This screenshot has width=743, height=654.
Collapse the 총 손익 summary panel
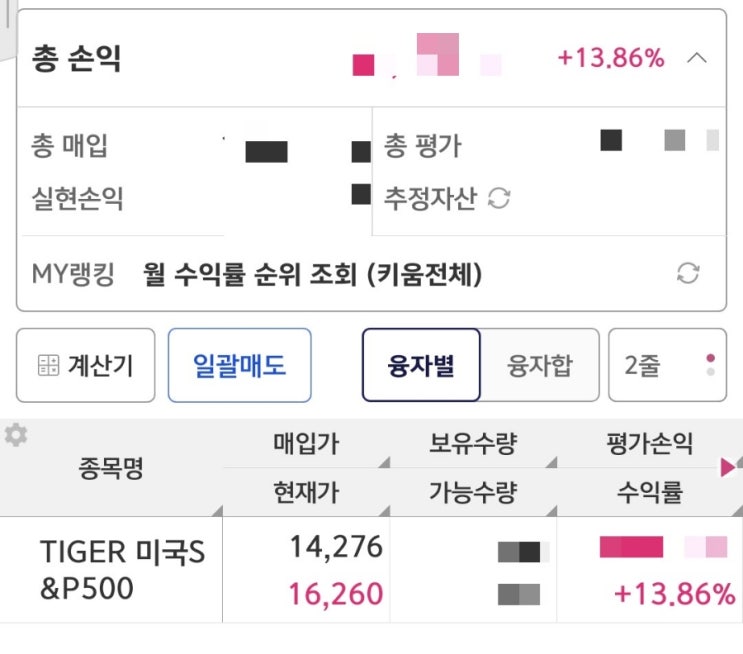pos(697,58)
